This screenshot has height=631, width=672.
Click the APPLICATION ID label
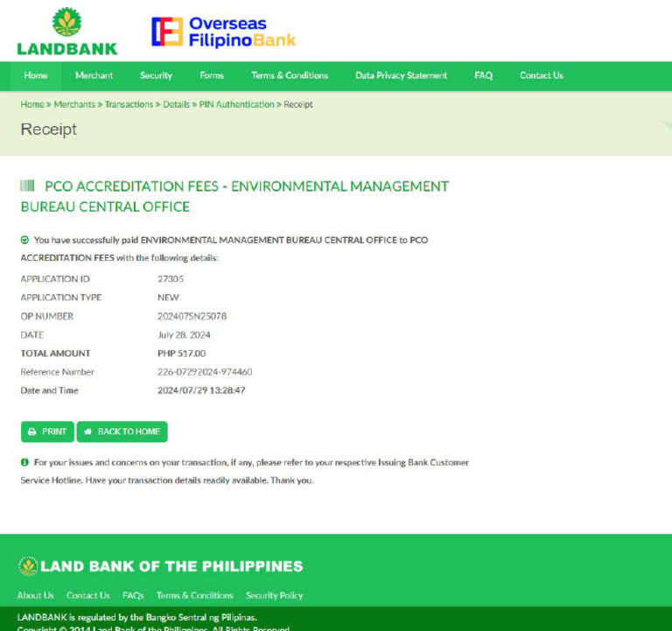pos(55,279)
